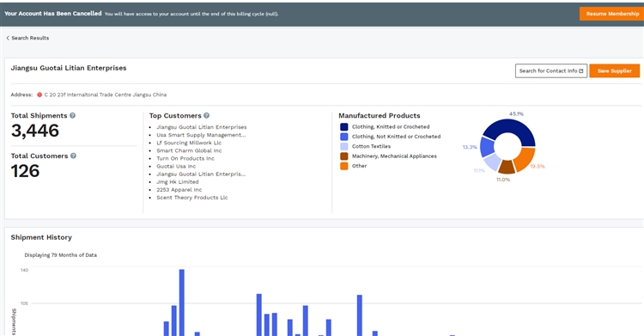Click the Save Supplier button

[x=615, y=70]
